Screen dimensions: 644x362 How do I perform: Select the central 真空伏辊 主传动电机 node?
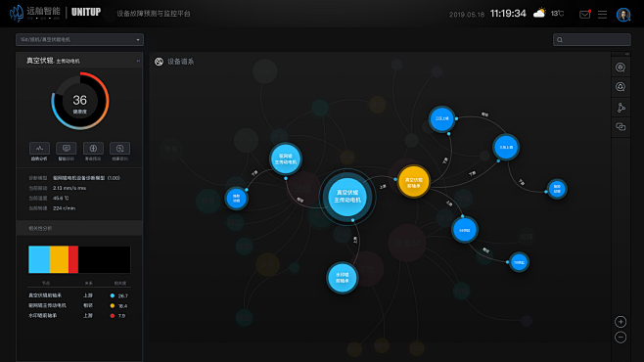347,197
